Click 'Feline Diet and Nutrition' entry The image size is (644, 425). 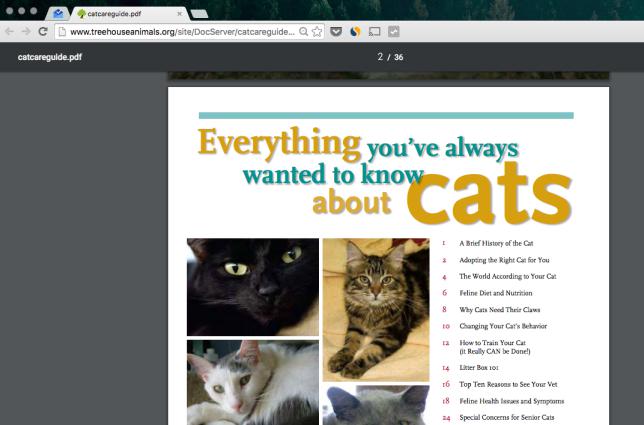pyautogui.click(x=496, y=293)
